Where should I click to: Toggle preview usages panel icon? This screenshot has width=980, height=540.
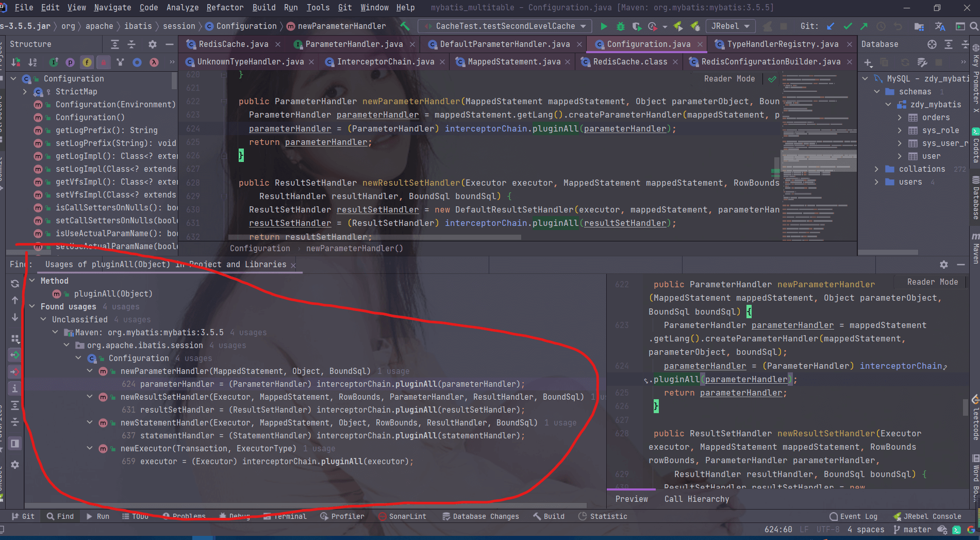pyautogui.click(x=15, y=444)
